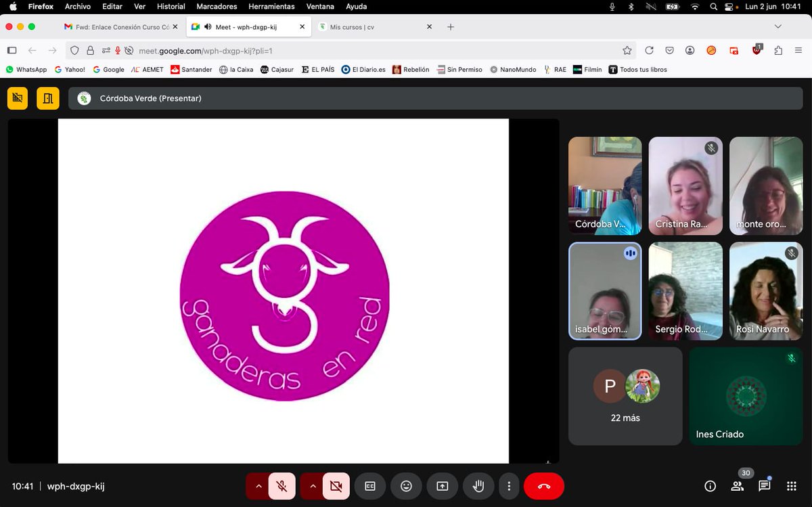Show the participants list icon
The height and width of the screenshot is (507, 812).
(737, 486)
